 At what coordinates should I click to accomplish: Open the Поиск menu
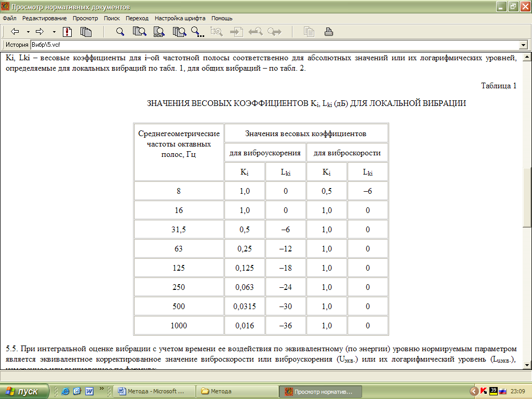112,18
